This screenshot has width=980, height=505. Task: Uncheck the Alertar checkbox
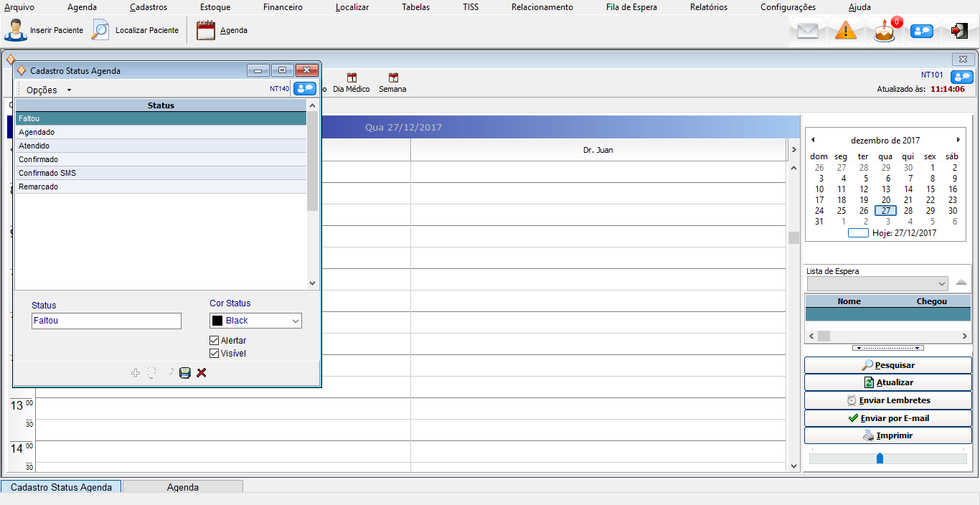click(x=215, y=341)
